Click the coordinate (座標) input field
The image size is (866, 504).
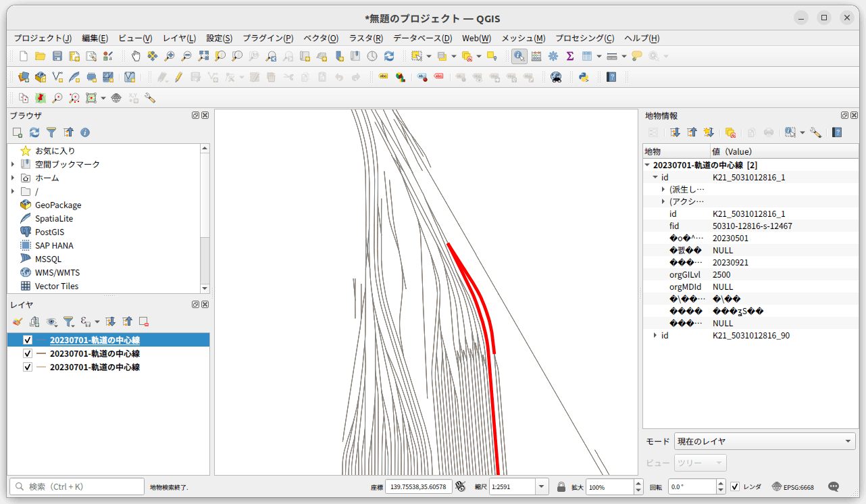pyautogui.click(x=418, y=486)
